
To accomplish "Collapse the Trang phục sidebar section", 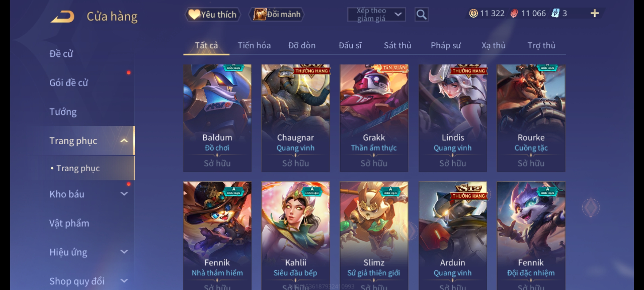I will [124, 140].
